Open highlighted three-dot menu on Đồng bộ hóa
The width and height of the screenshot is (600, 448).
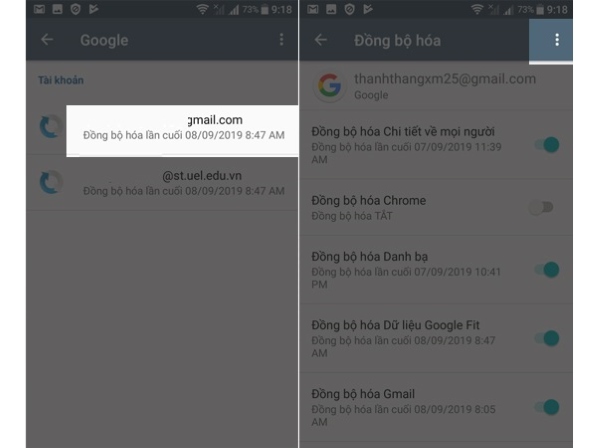click(557, 40)
